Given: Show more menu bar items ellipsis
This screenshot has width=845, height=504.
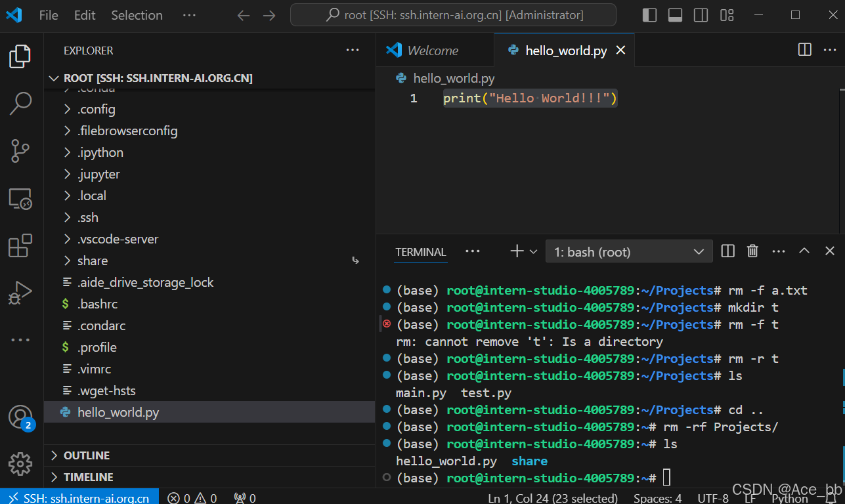Looking at the screenshot, I should tap(189, 15).
